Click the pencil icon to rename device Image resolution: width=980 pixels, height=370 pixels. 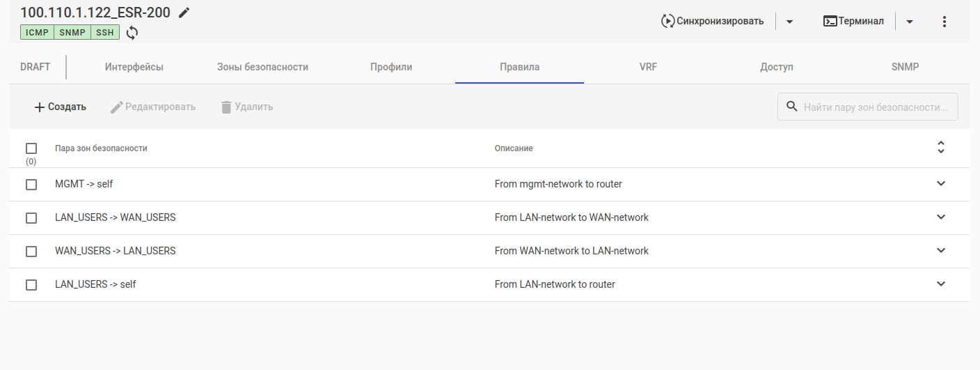pyautogui.click(x=184, y=13)
